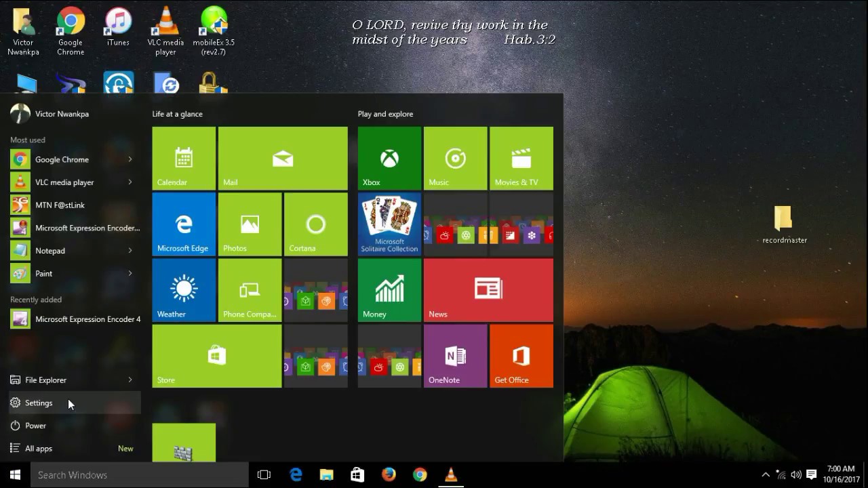Click Victor Nwankpa user account
868x488 pixels.
pos(50,114)
